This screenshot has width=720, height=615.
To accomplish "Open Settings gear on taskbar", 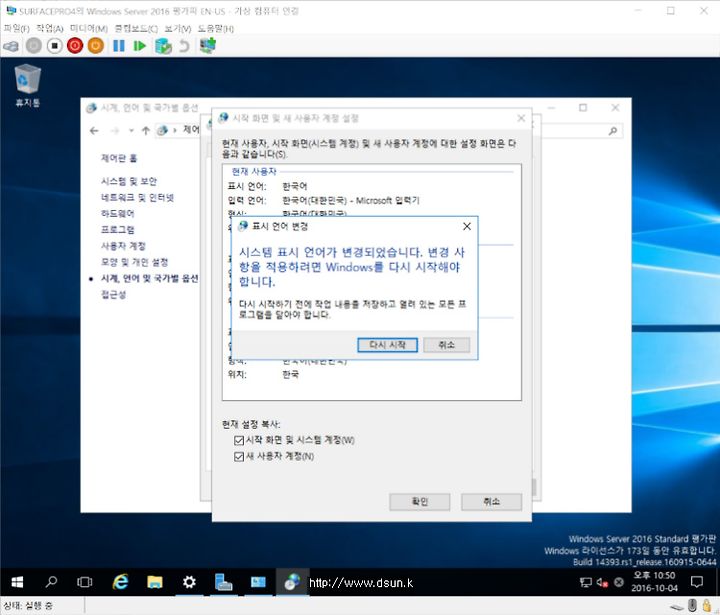I will pos(189,582).
